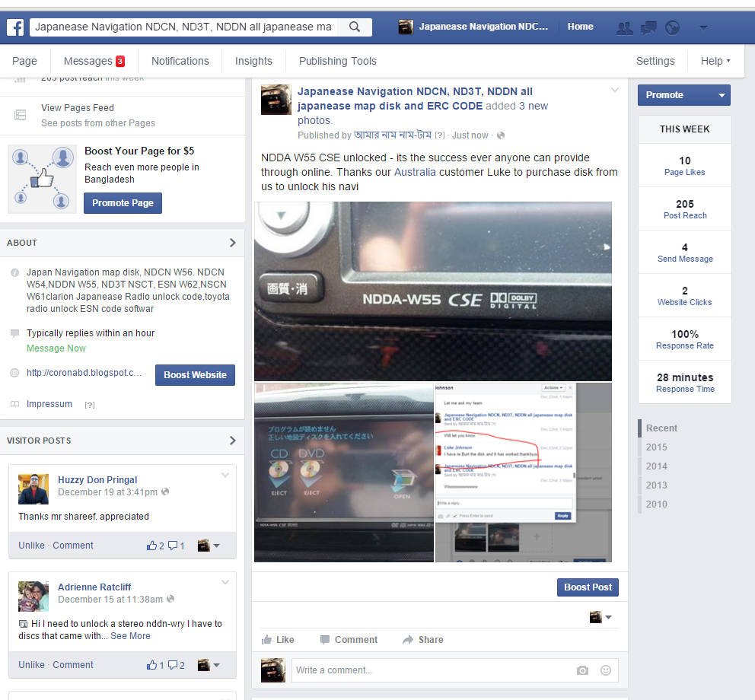
Task: Like the NDDA W55 CSE post
Action: pos(278,640)
